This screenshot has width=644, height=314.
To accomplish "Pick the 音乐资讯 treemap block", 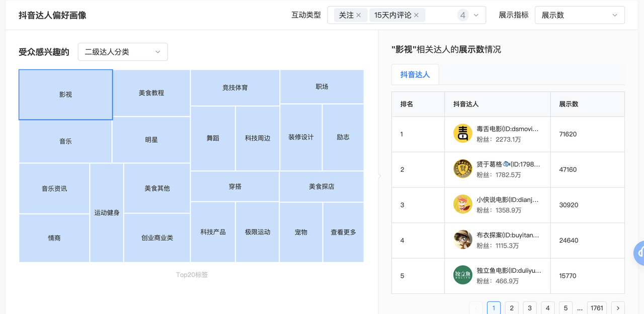I will tap(54, 188).
